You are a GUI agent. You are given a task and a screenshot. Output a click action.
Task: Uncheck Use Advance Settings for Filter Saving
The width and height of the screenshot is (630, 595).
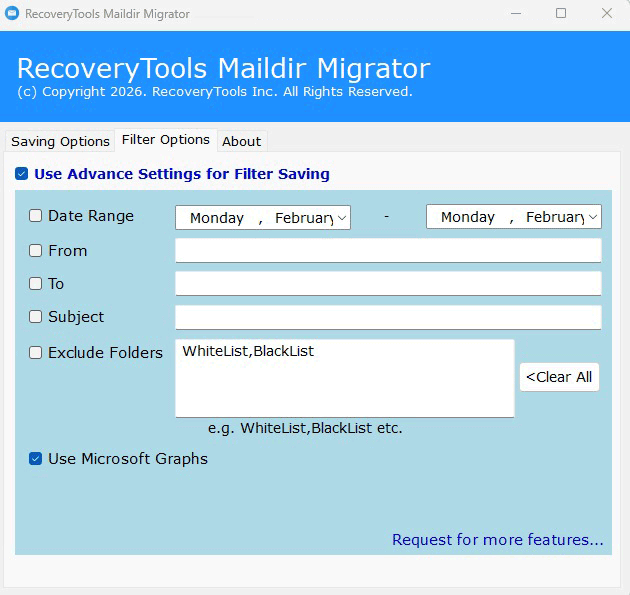pyautogui.click(x=22, y=174)
